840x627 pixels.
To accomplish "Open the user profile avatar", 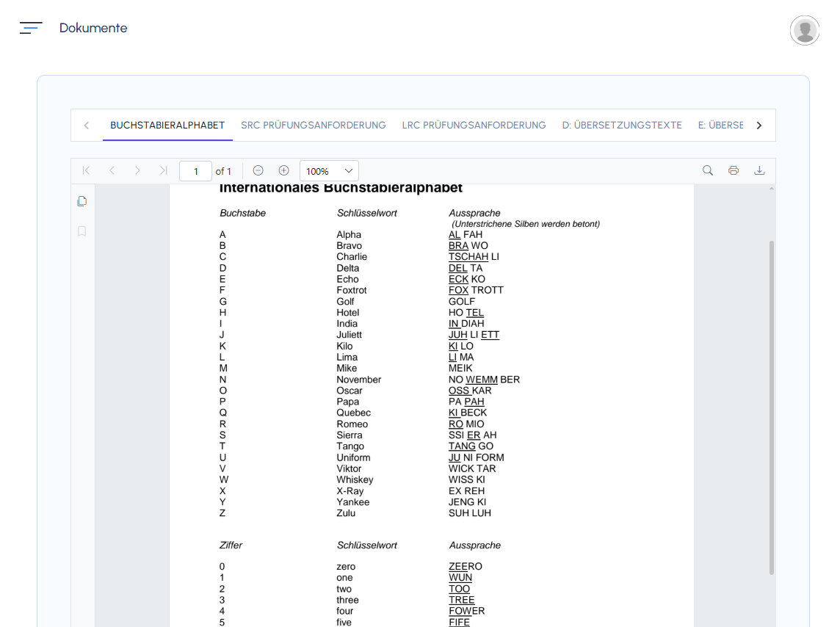I will (804, 31).
